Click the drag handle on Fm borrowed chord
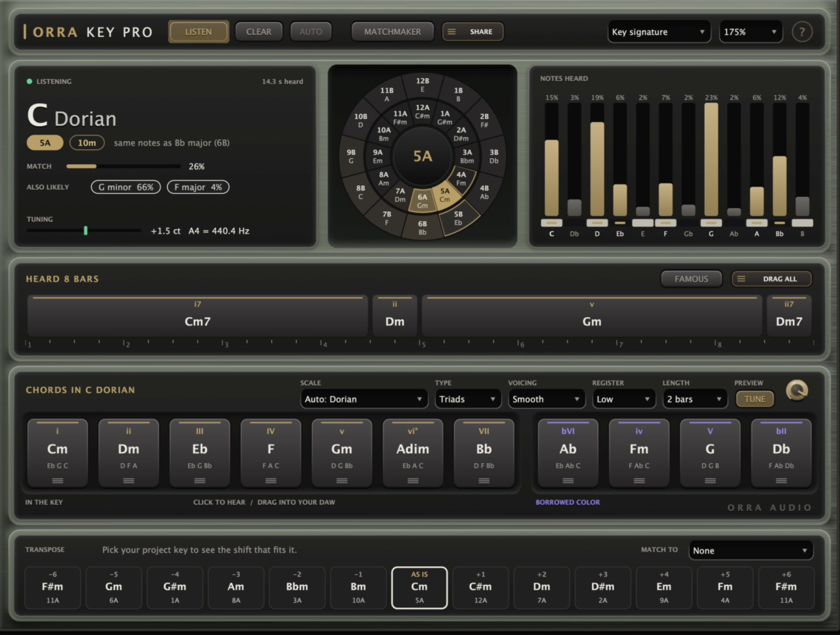This screenshot has height=635, width=840. click(639, 481)
